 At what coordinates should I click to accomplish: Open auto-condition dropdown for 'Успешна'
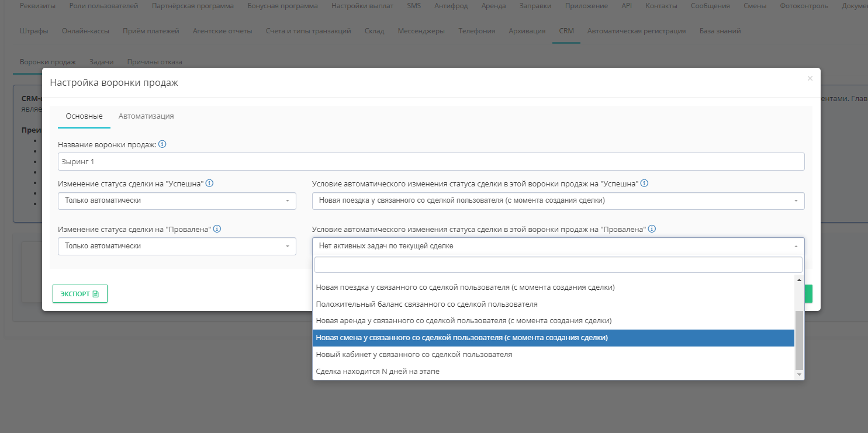click(x=558, y=200)
